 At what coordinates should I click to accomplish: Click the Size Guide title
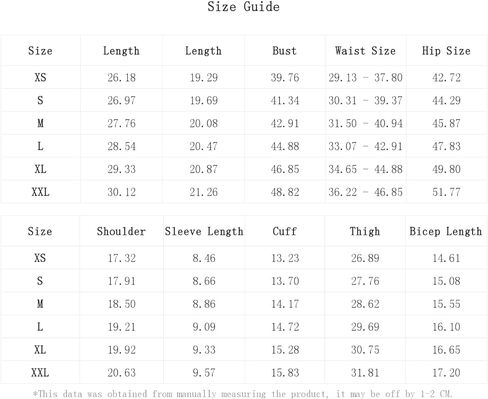coord(243,7)
